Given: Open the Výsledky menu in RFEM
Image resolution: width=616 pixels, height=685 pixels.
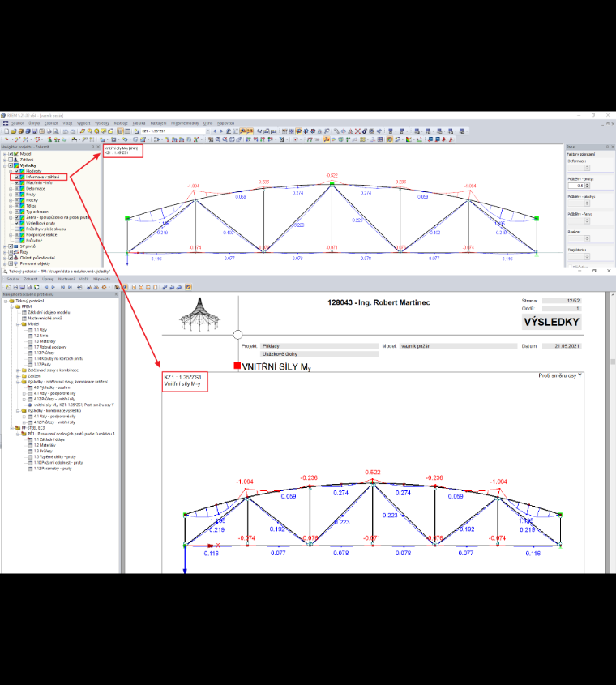Looking at the screenshot, I should click(x=102, y=123).
